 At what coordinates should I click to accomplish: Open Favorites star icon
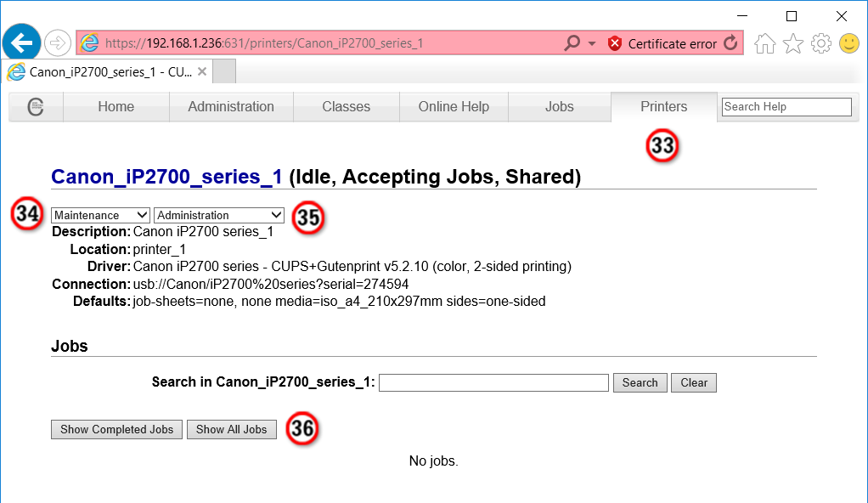click(x=793, y=43)
